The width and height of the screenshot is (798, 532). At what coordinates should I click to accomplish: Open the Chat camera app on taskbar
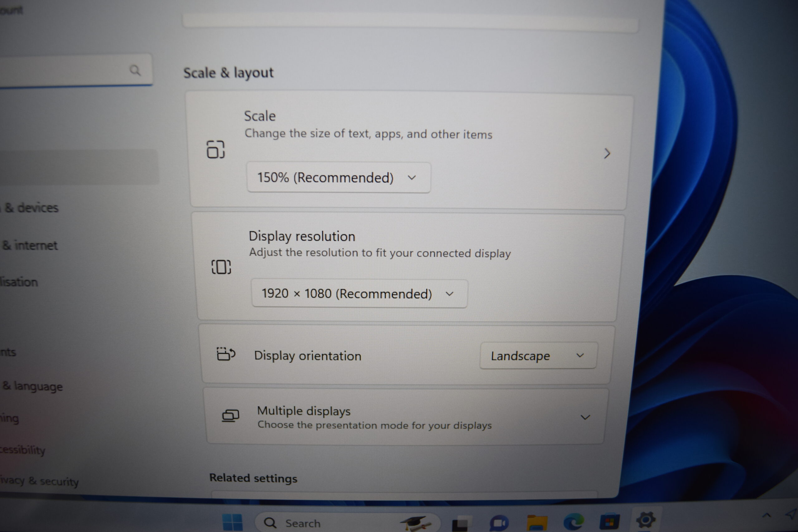click(x=499, y=524)
